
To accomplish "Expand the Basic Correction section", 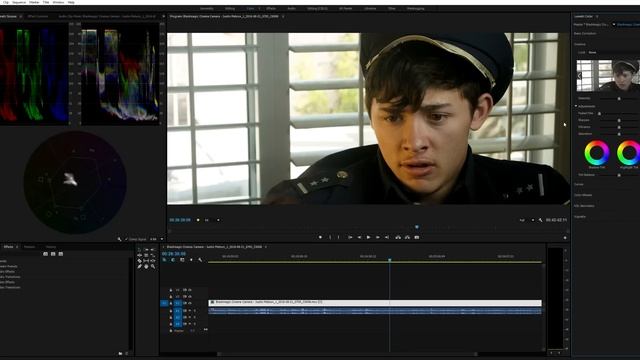I will point(585,33).
